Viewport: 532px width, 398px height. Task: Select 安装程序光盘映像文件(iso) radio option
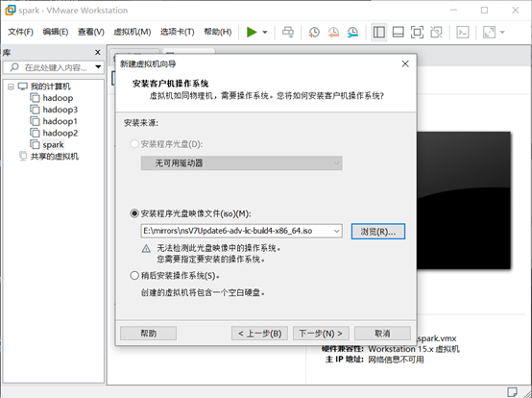(134, 213)
